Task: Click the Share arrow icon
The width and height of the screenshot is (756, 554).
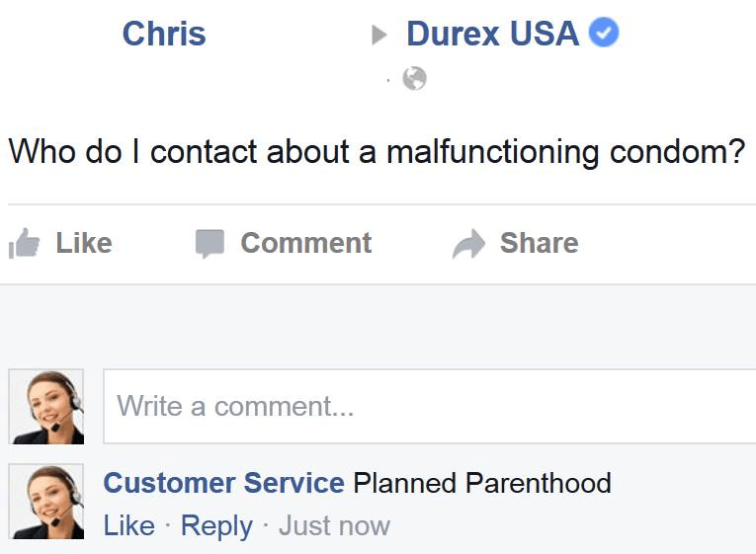Action: [468, 244]
